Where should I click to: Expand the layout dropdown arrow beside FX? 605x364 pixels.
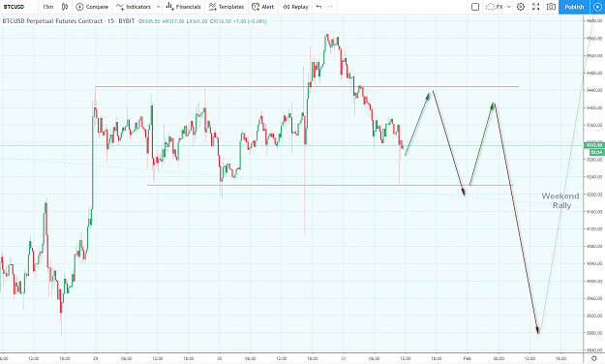[x=509, y=7]
